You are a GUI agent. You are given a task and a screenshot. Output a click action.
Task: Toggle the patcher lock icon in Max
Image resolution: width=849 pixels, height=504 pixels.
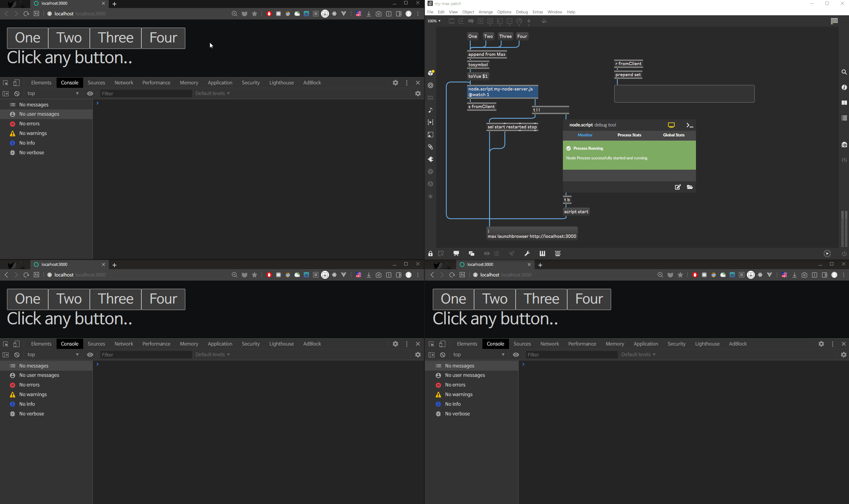tap(430, 254)
